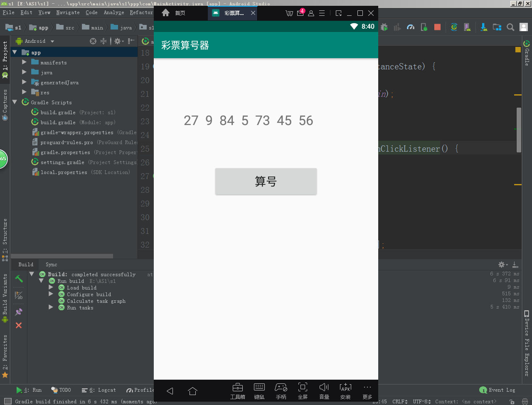The height and width of the screenshot is (405, 532).
Task: Toggle emulator fullscreen with 全屏
Action: pyautogui.click(x=303, y=391)
